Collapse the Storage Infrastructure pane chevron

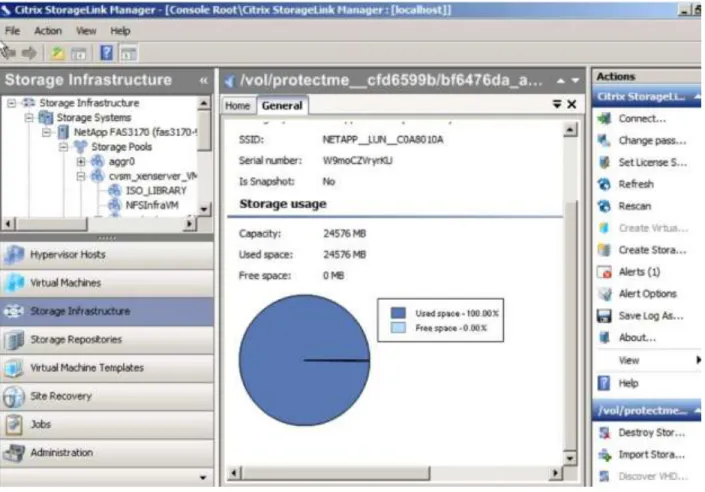click(204, 81)
